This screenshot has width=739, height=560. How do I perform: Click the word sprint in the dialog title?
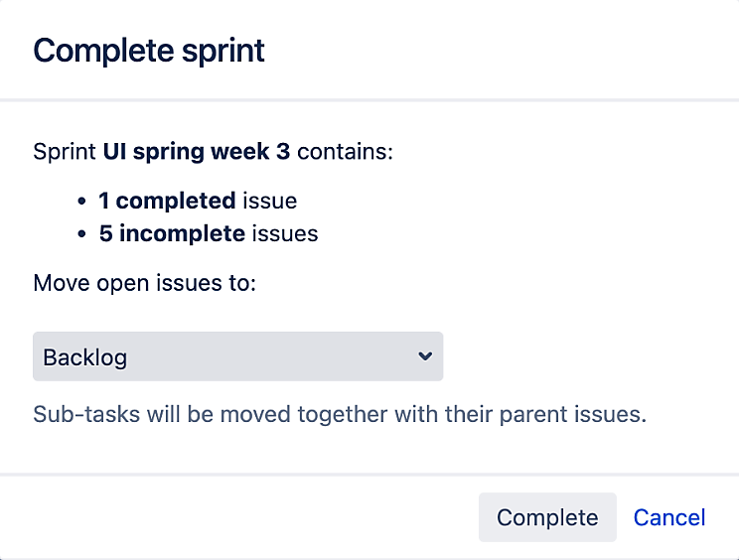click(223, 52)
